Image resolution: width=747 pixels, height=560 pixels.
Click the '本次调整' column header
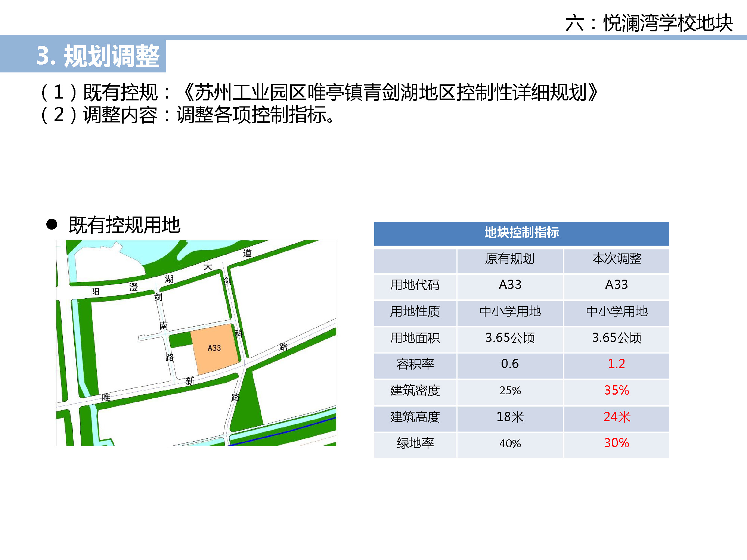pyautogui.click(x=617, y=259)
